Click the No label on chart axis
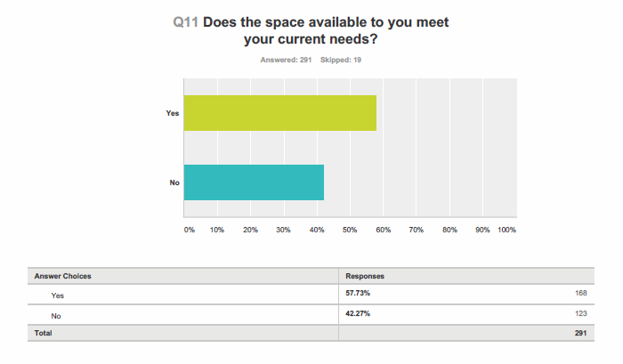 point(174,182)
